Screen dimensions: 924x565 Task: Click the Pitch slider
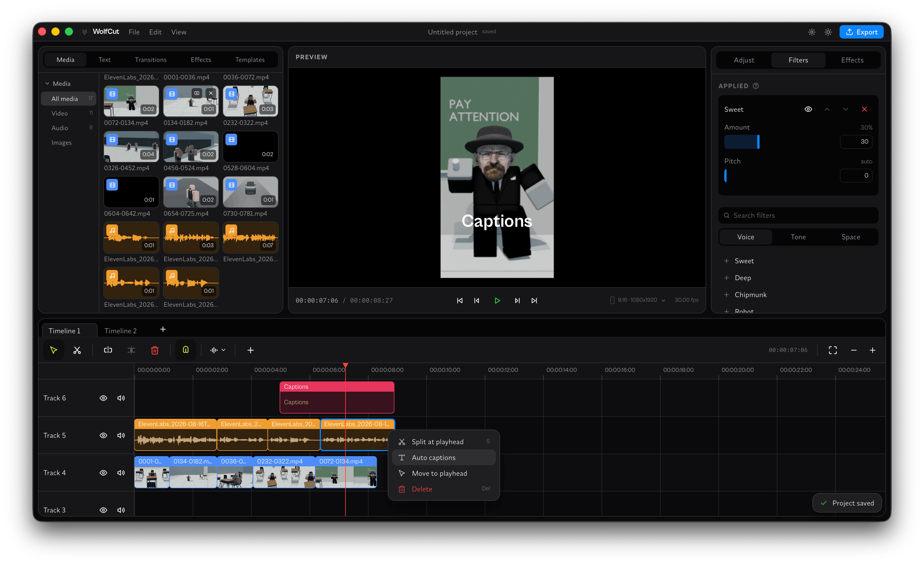[x=779, y=175]
